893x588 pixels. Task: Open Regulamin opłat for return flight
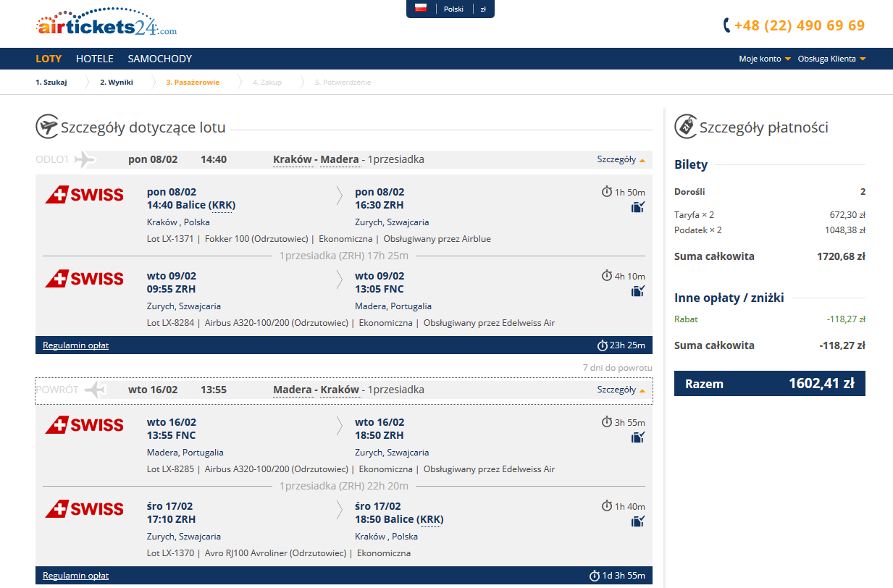tap(75, 576)
